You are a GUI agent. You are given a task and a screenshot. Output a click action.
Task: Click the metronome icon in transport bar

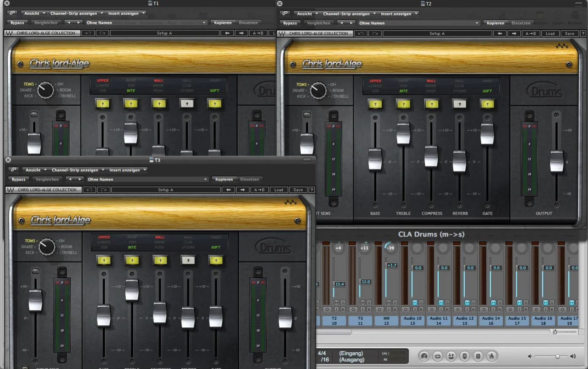coord(491,356)
